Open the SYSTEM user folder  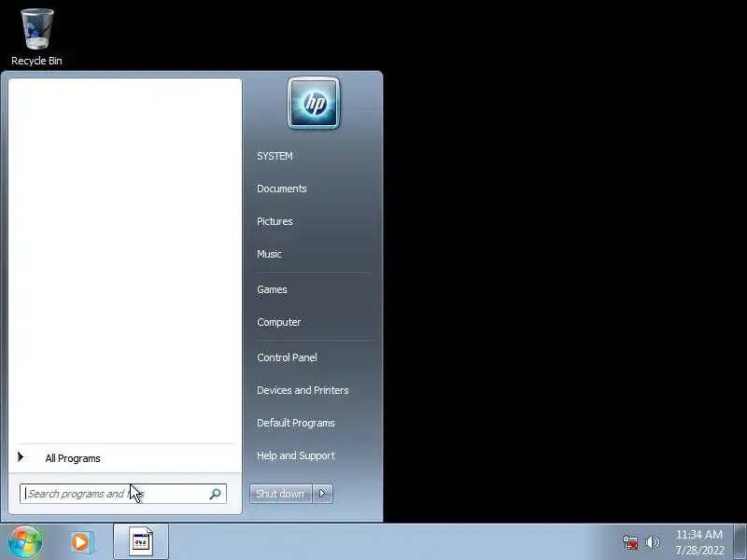click(x=275, y=156)
